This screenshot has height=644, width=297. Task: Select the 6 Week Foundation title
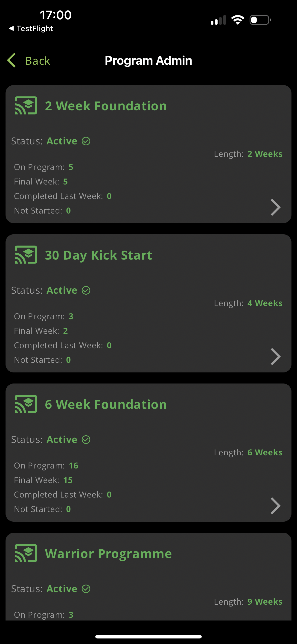tap(106, 404)
